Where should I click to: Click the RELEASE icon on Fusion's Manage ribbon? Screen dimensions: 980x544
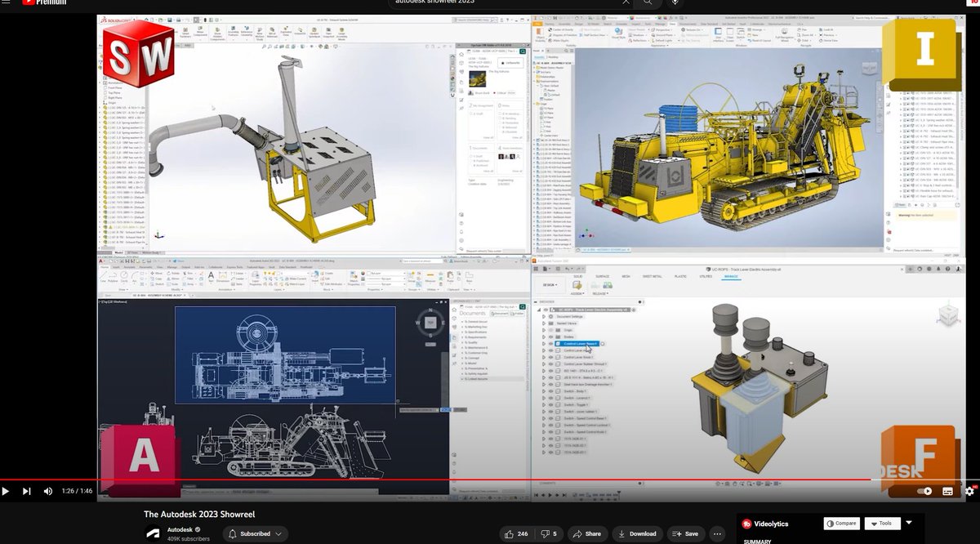tap(607, 285)
